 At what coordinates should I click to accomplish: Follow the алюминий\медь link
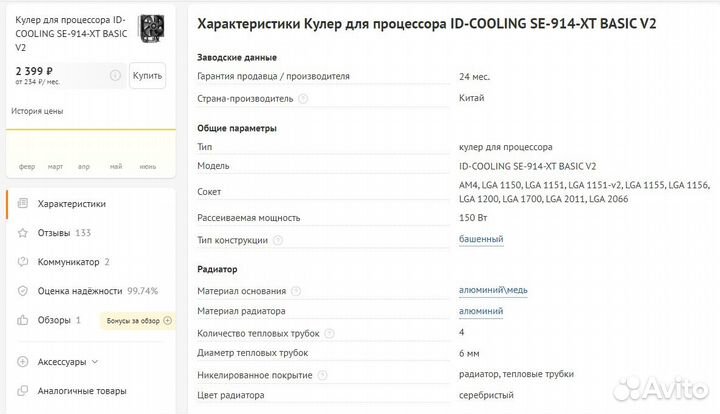(493, 290)
